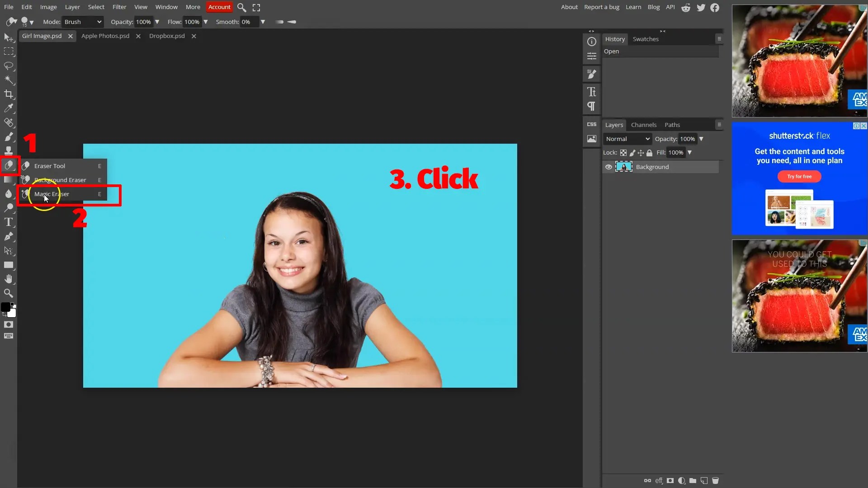
Task: Hide the Background layer
Action: pyautogui.click(x=609, y=167)
